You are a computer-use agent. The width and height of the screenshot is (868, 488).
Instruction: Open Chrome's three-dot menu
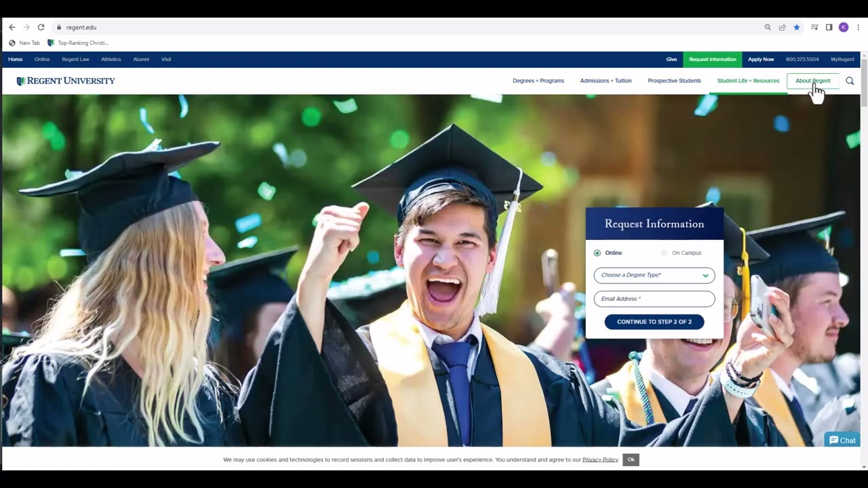(858, 27)
